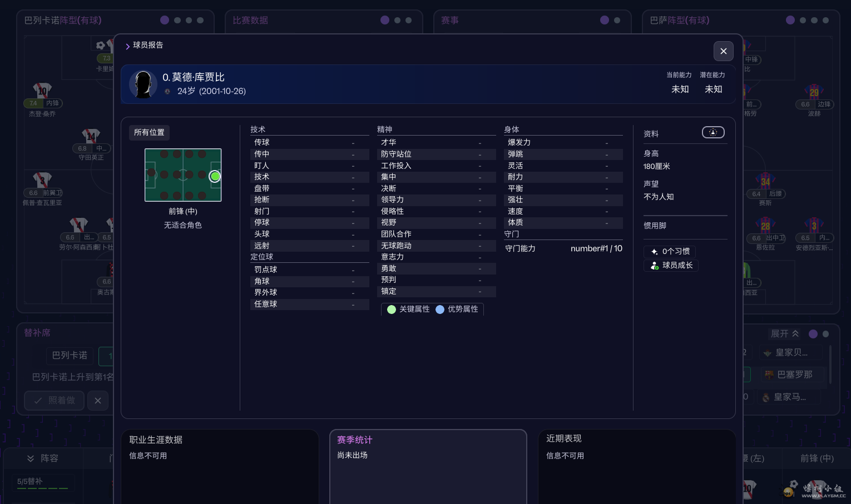Open the 所有位置 position selector
This screenshot has width=851, height=504.
coord(149,132)
